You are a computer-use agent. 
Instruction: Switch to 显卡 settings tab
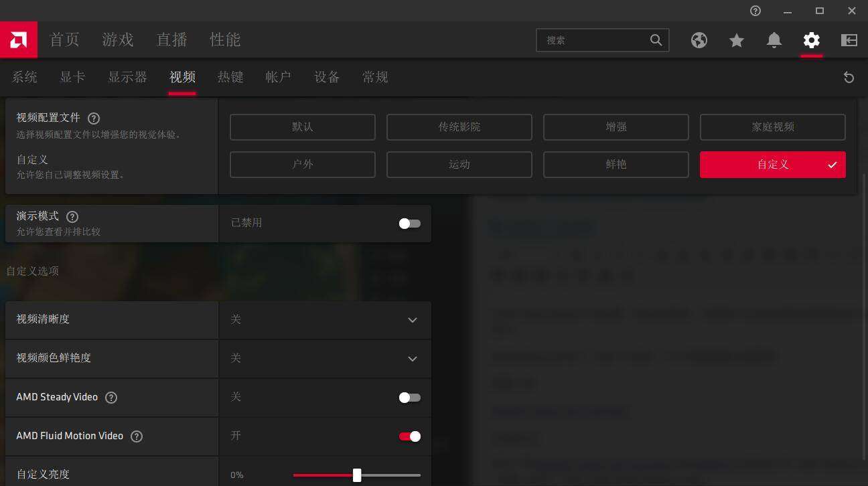[72, 77]
